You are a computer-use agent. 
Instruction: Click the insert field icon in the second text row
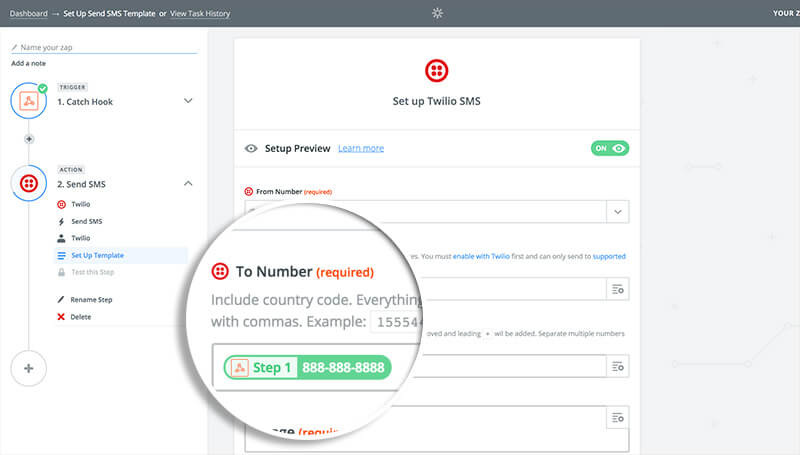pyautogui.click(x=617, y=366)
